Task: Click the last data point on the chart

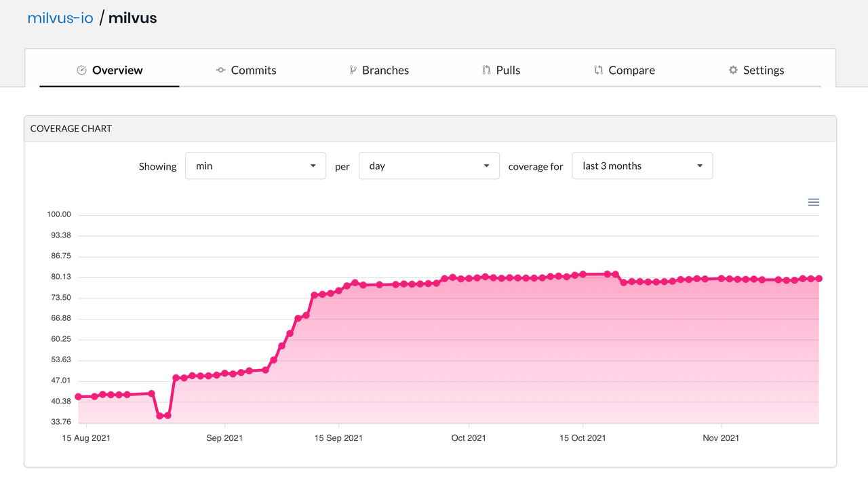Action: coord(819,279)
